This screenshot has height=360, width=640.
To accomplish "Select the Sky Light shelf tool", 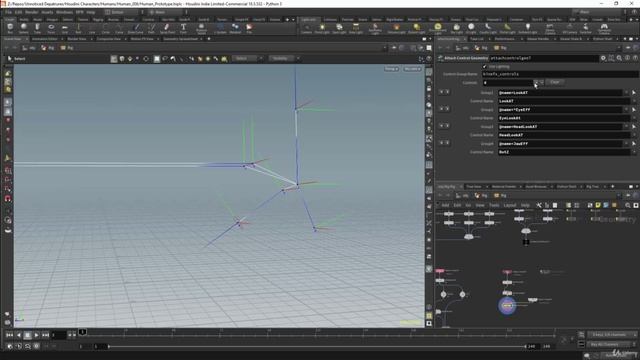I will pos(456,28).
